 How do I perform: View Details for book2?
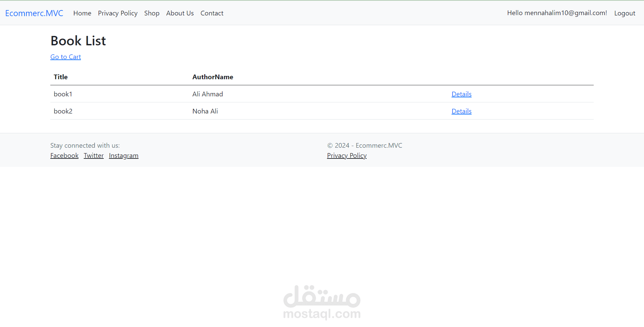462,111
